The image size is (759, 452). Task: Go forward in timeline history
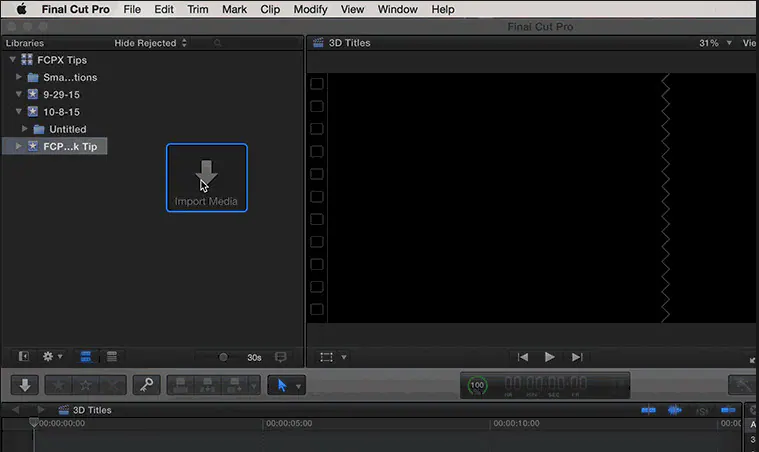[41, 410]
